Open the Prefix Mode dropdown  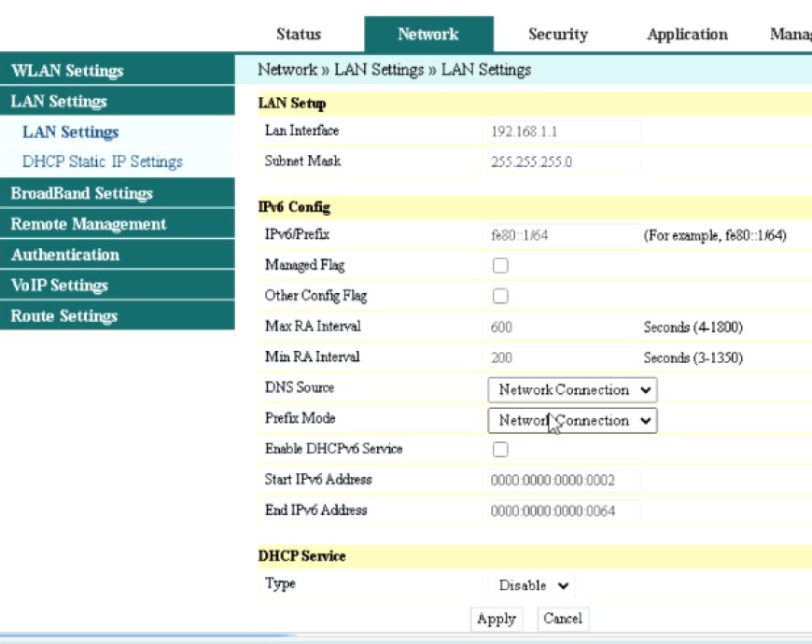[572, 420]
